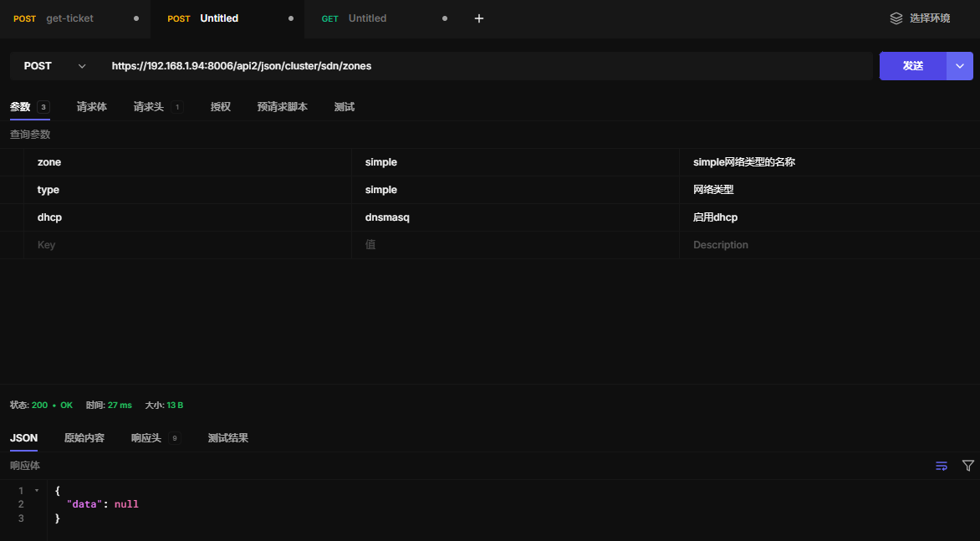Click the filter icon in response body
The height and width of the screenshot is (541, 980).
tap(968, 466)
